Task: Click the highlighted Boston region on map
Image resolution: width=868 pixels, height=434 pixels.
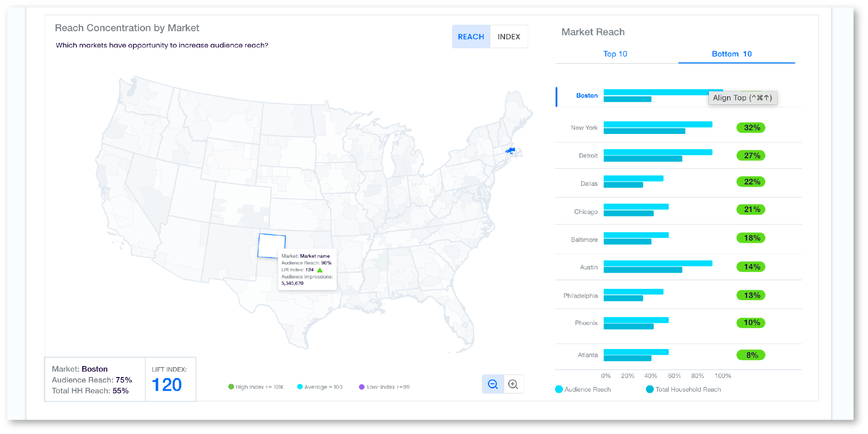Action: (510, 151)
